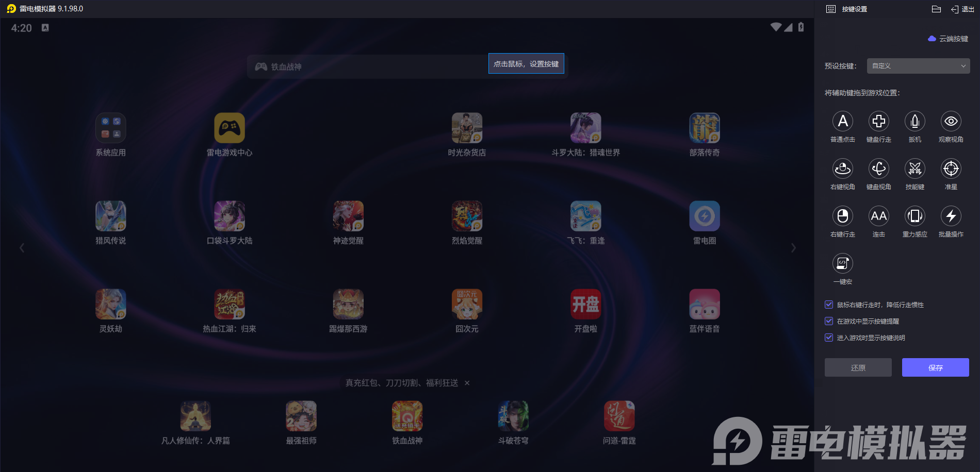The height and width of the screenshot is (472, 980).
Task: Go to previous home screen page arrow
Action: (x=22, y=248)
